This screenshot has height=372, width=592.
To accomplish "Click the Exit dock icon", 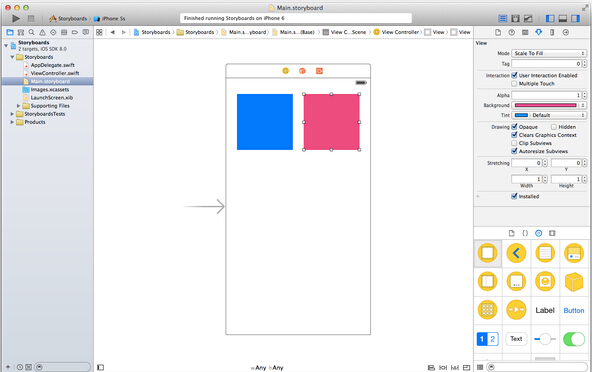I will pos(319,71).
